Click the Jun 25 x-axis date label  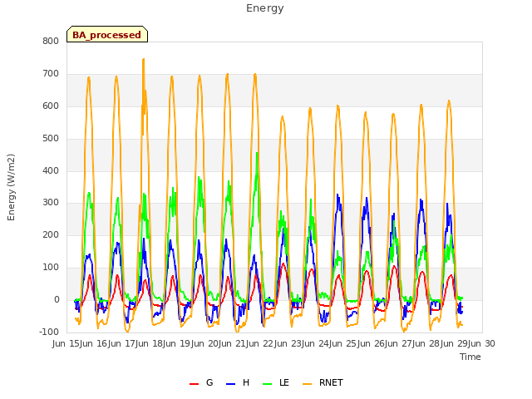(x=343, y=343)
